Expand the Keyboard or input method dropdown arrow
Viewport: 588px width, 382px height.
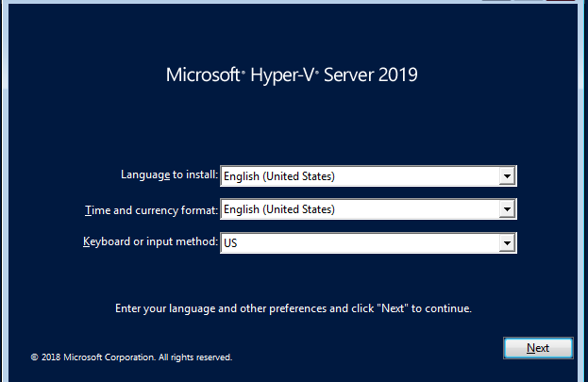[507, 243]
